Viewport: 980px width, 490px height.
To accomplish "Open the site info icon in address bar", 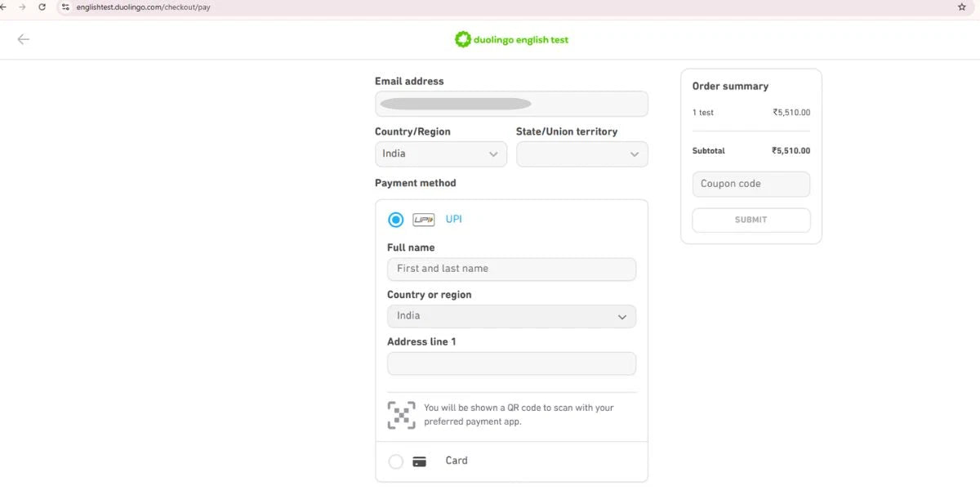I will click(x=66, y=7).
